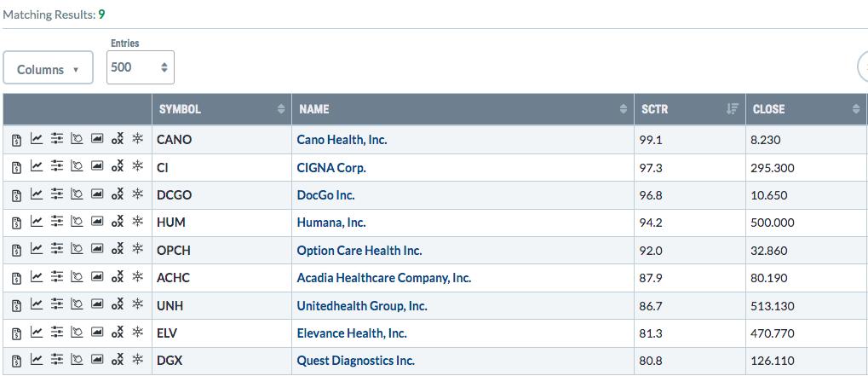Open the gallery view icon for CANO
The image size is (868, 376).
coord(97,140)
